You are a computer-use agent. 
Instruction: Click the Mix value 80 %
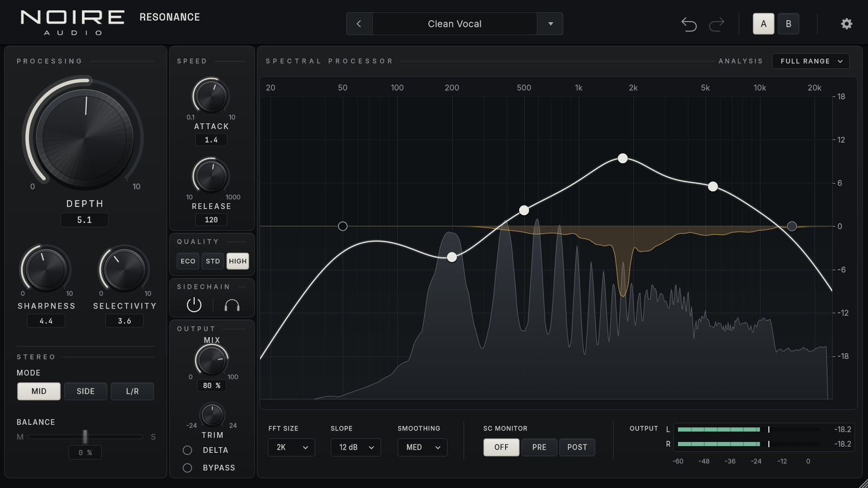tap(211, 386)
